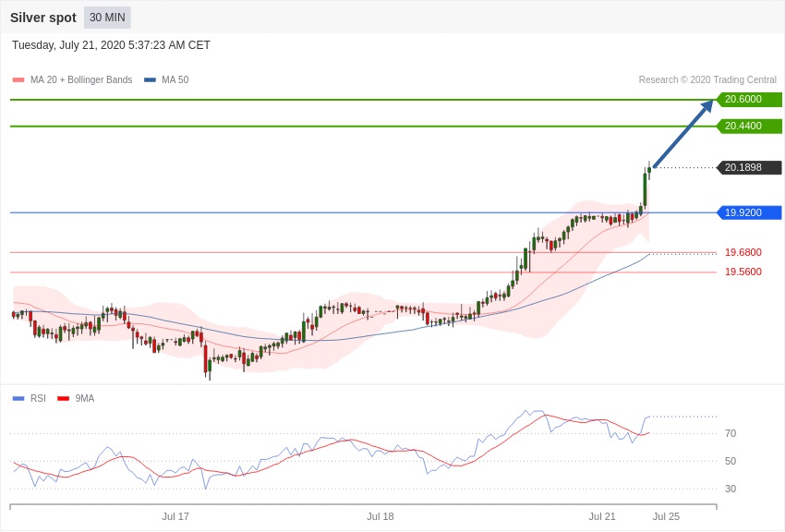Click the Silver spot chart title
This screenshot has width=785, height=532.
coord(43,18)
